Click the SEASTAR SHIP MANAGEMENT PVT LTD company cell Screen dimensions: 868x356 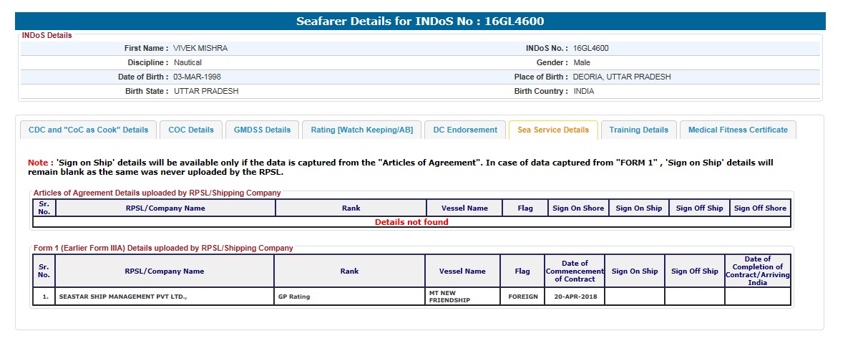coord(122,297)
